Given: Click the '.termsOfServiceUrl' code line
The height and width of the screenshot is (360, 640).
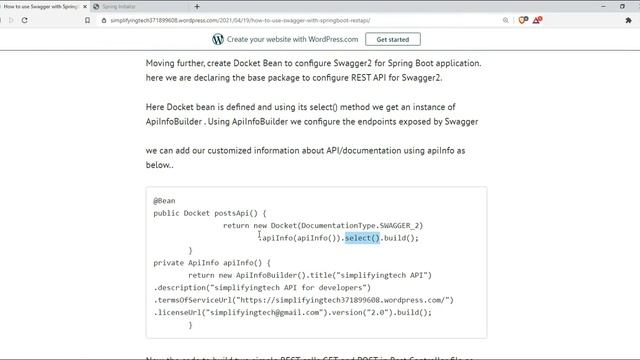Looking at the screenshot, I should pos(304,300).
